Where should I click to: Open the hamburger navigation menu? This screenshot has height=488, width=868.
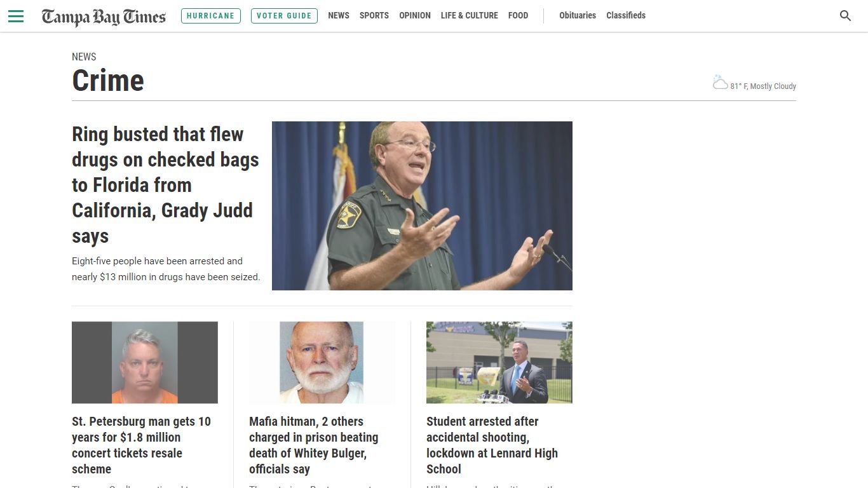click(16, 16)
